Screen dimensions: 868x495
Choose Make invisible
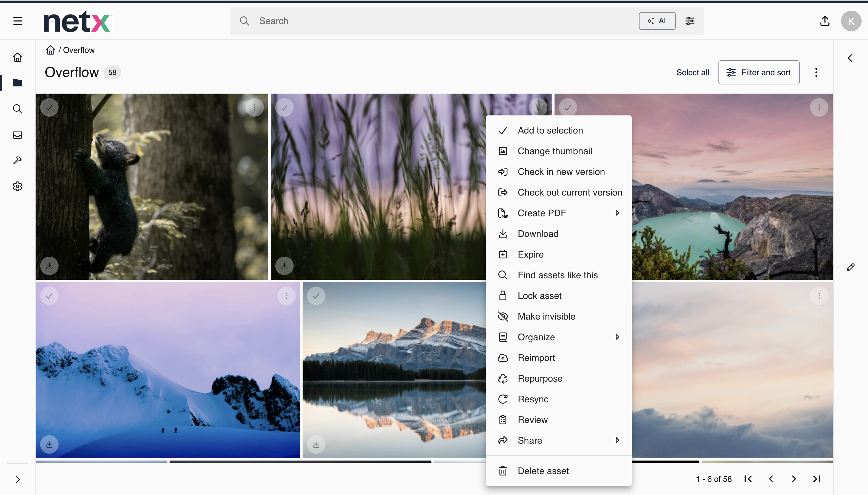[x=558, y=316]
